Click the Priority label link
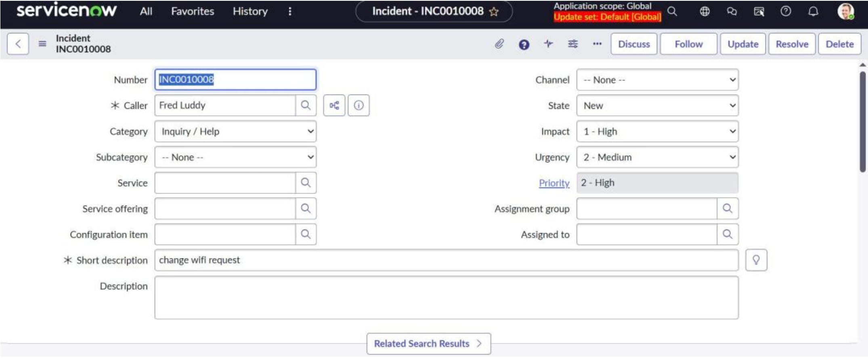The height and width of the screenshot is (358, 868). click(x=554, y=183)
